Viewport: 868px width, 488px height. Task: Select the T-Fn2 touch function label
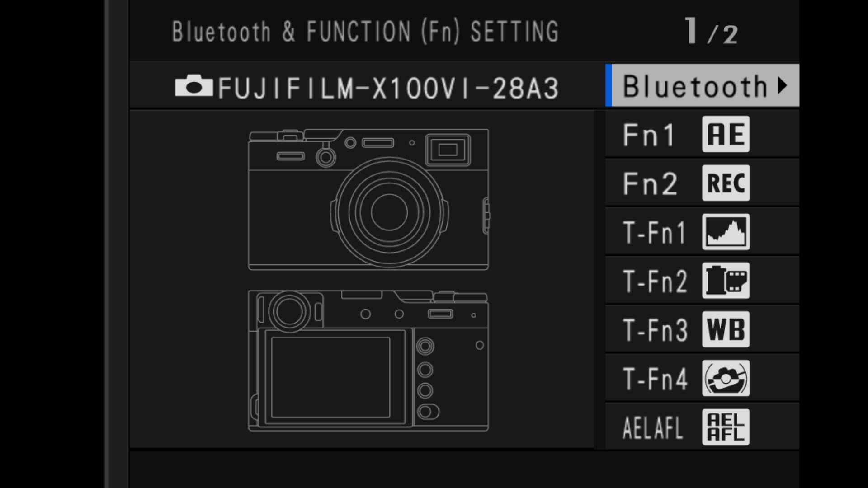[x=655, y=281]
